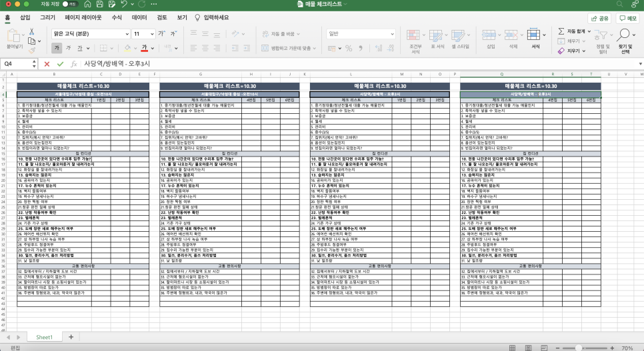Apply comma style format
This screenshot has height=351, width=644.
click(x=361, y=49)
